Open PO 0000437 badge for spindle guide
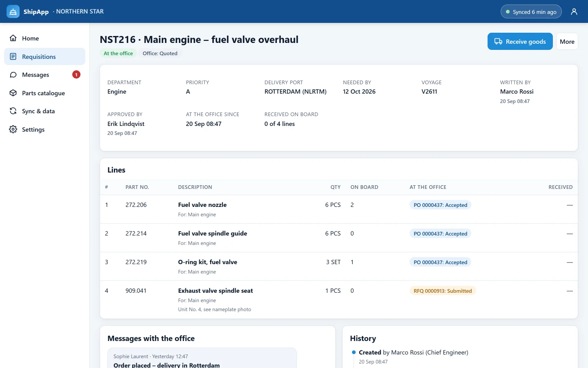This screenshot has width=588, height=368. point(440,233)
